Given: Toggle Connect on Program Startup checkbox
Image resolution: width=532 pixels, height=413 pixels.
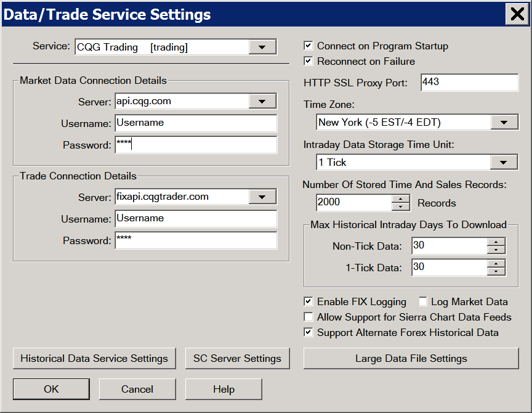Looking at the screenshot, I should coord(308,46).
